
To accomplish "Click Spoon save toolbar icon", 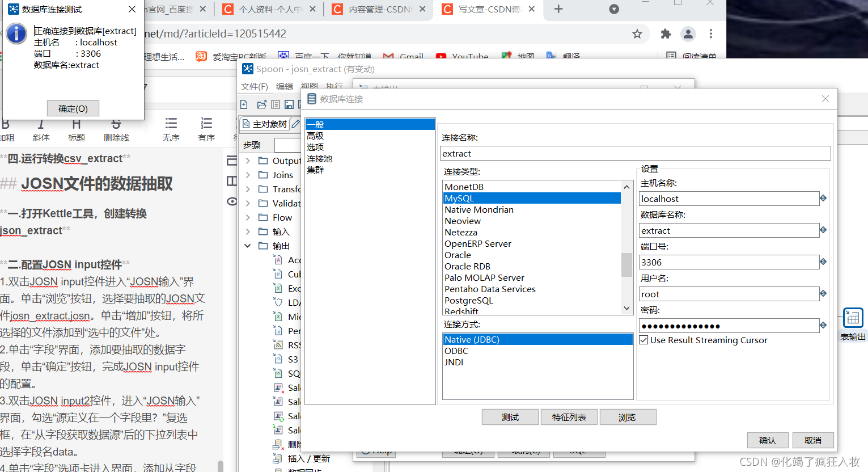I will (289, 104).
